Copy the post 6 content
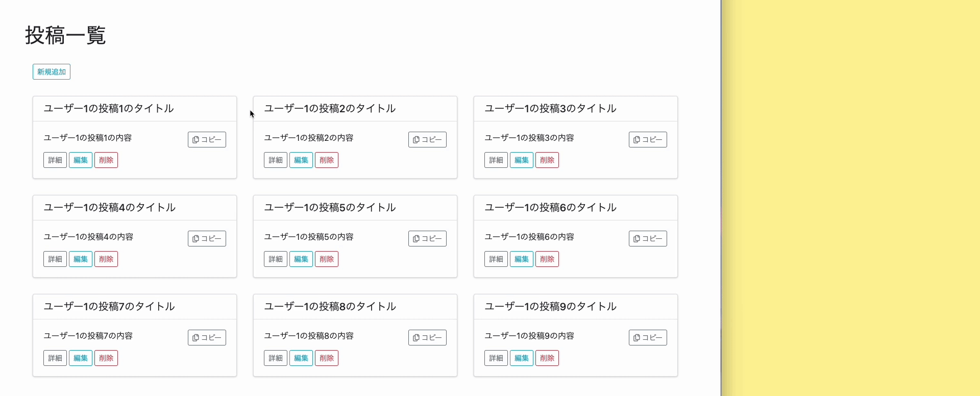Image resolution: width=980 pixels, height=396 pixels. pyautogui.click(x=648, y=238)
